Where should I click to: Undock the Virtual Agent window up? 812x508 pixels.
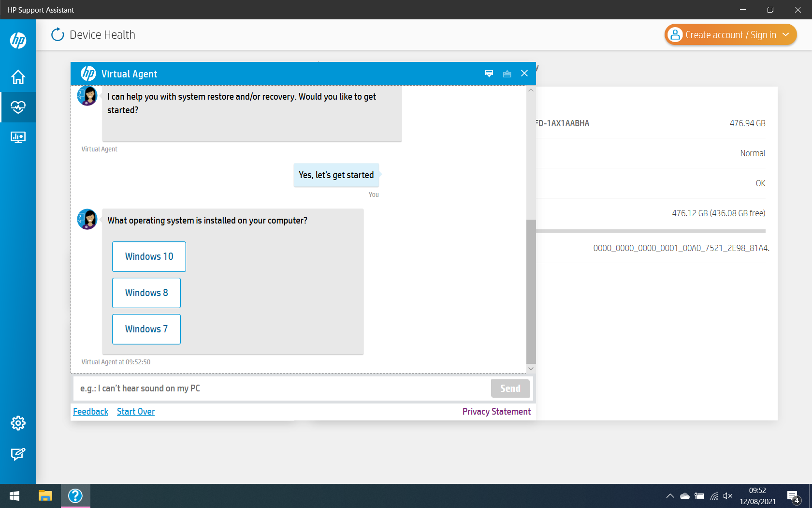(x=507, y=74)
